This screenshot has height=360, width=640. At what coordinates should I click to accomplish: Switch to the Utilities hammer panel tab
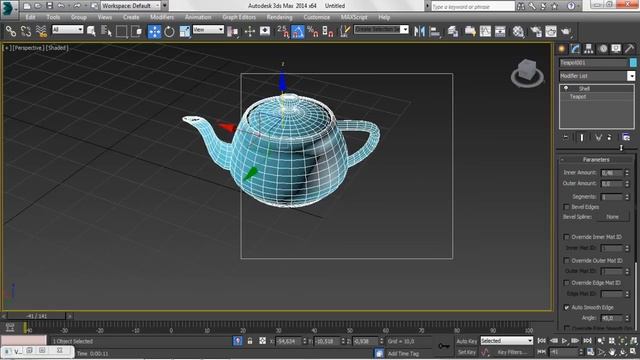coord(629,49)
